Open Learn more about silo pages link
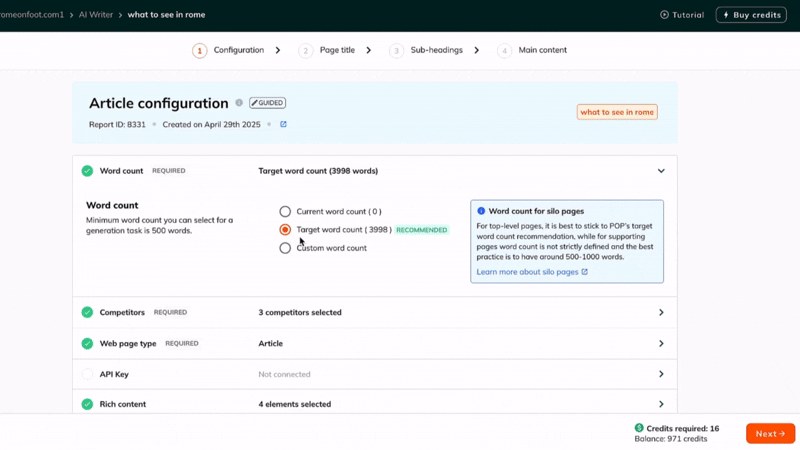This screenshot has width=800, height=450. pos(527,272)
